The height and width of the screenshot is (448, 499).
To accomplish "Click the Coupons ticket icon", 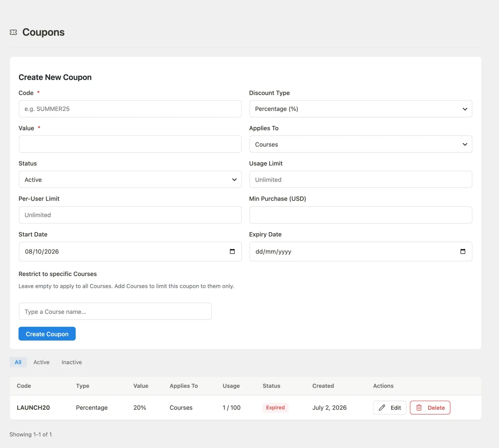I will click(x=13, y=32).
